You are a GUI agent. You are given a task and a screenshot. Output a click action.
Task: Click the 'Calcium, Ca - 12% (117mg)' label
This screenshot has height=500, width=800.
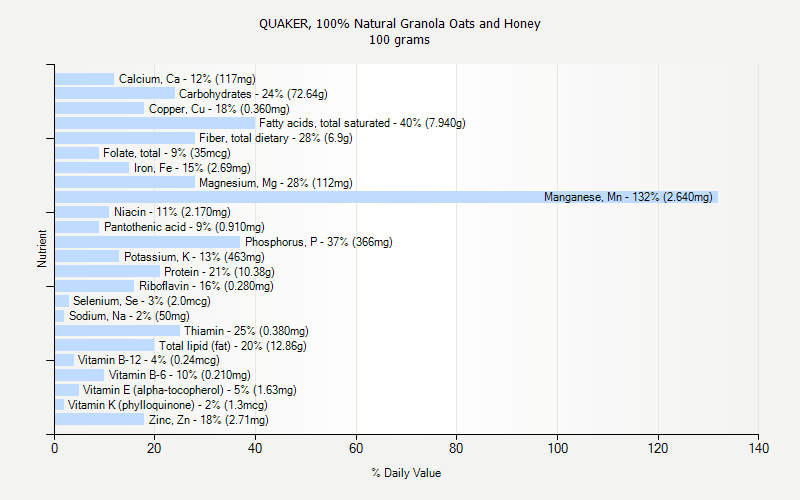187,79
